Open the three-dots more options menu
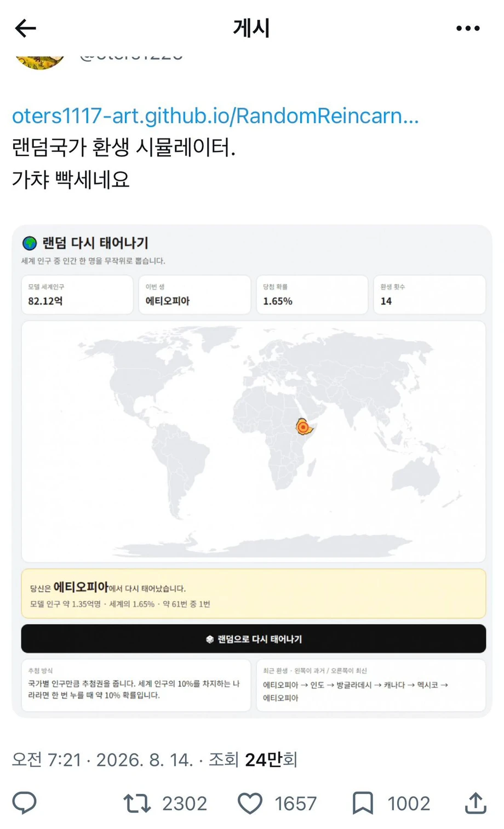 [x=468, y=28]
